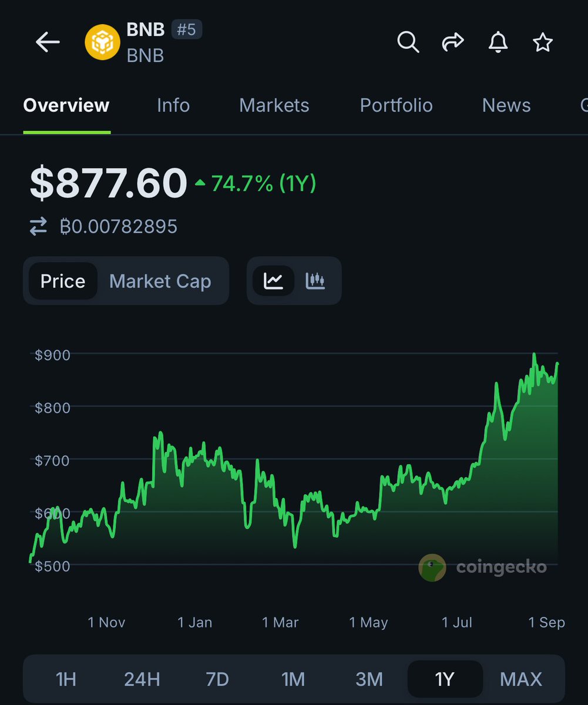Switch to the News tab
Screen dimensions: 588x705
[506, 105]
